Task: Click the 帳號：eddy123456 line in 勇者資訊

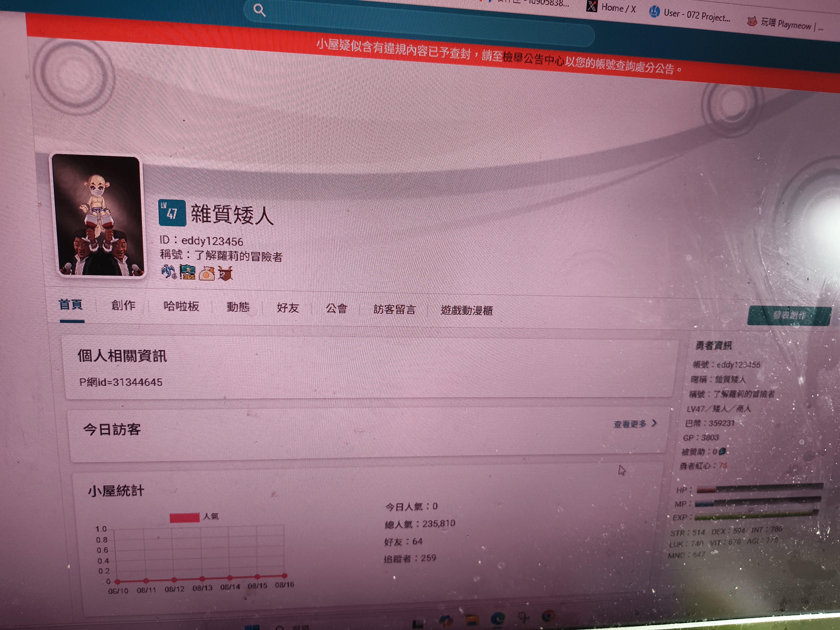Action: point(726,365)
